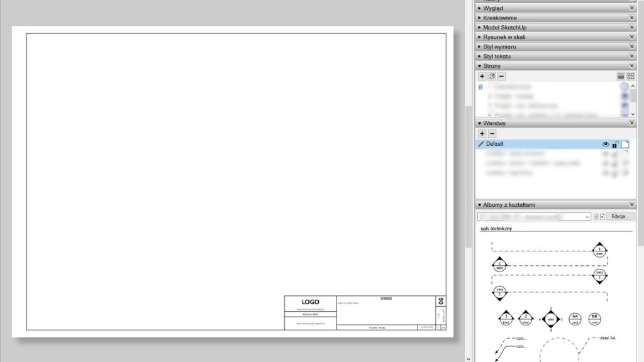The height and width of the screenshot is (362, 644).
Task: Hide the Default layer with the eye toggle
Action: (606, 144)
